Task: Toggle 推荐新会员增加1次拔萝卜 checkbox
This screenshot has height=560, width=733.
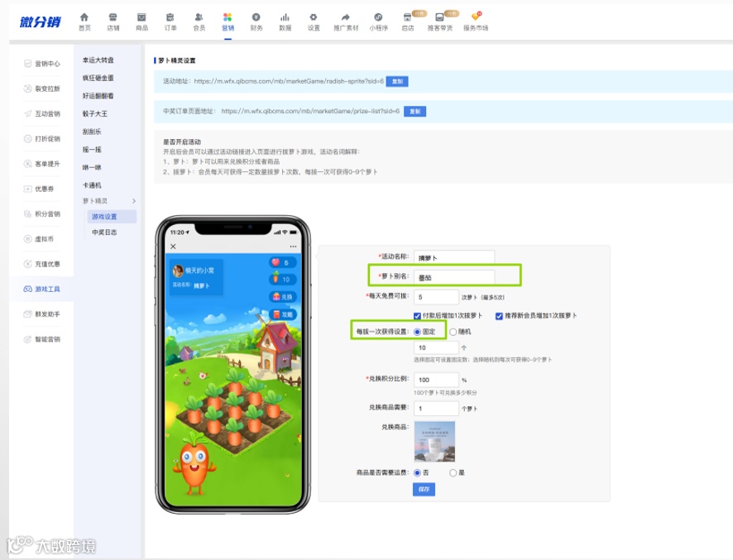Action: tap(499, 316)
